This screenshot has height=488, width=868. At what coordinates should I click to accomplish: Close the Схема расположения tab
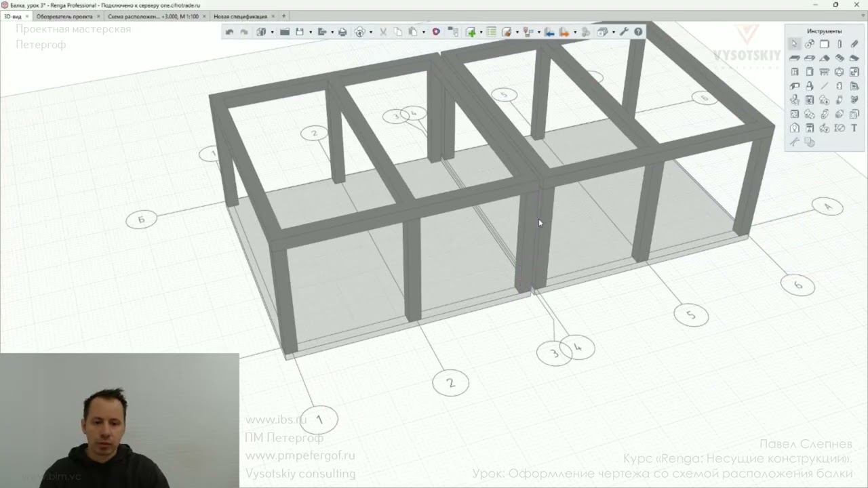[x=204, y=16]
